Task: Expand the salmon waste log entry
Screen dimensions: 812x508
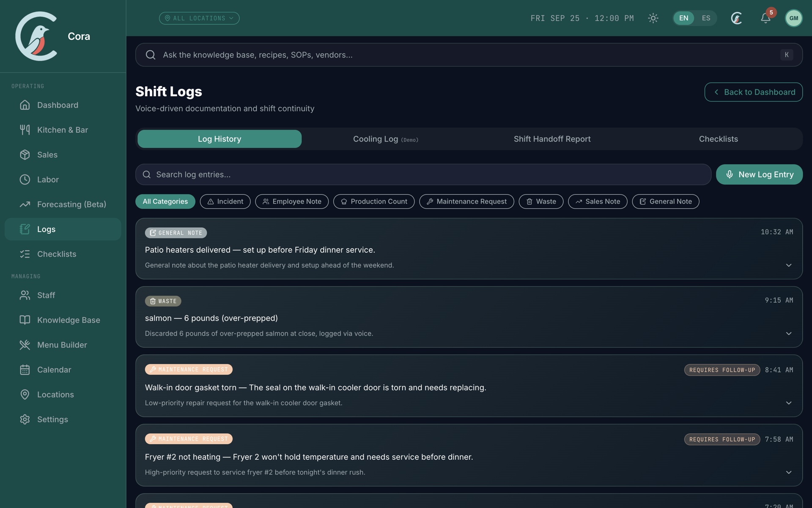Action: [788, 334]
